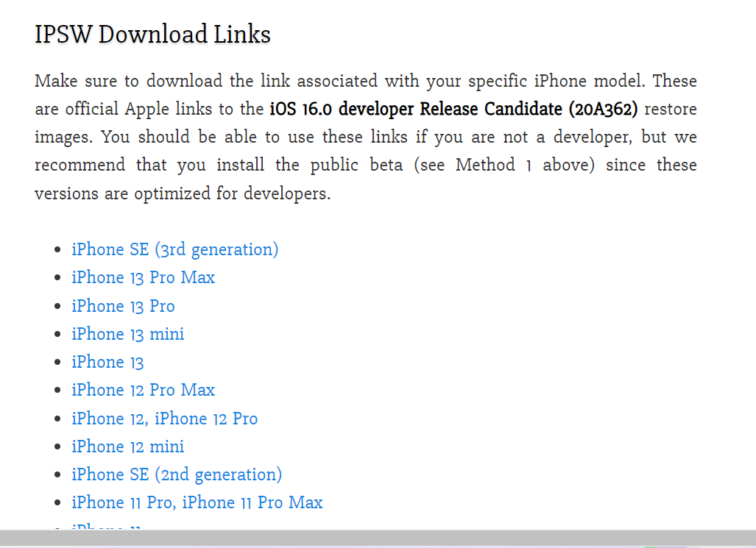Follow the iPhone 13 Pro IPSW link
This screenshot has height=548, width=756.
click(123, 305)
